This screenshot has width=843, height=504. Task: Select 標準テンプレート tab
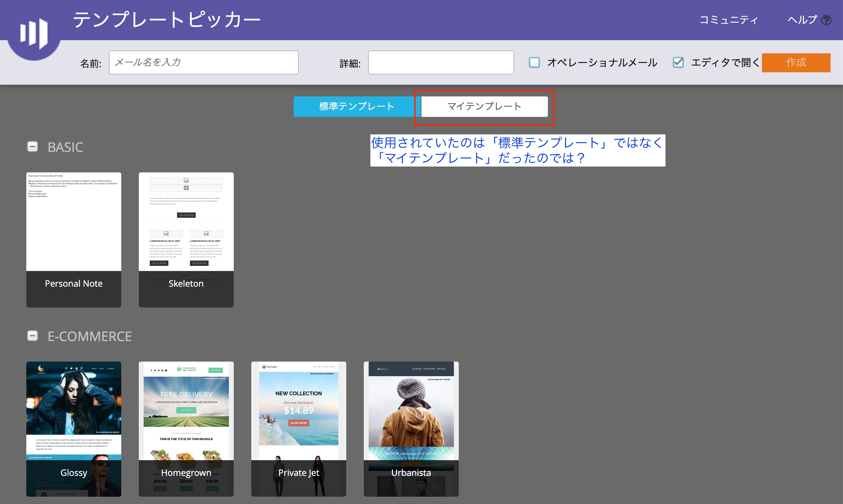(x=356, y=106)
